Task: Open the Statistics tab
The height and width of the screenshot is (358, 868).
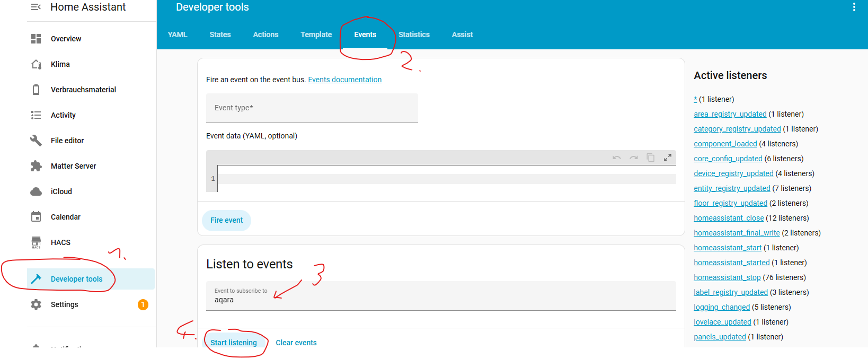Action: tap(414, 34)
